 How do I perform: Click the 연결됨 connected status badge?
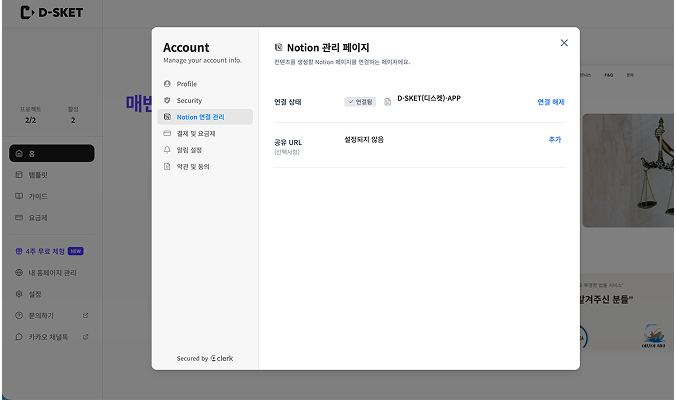coord(360,102)
